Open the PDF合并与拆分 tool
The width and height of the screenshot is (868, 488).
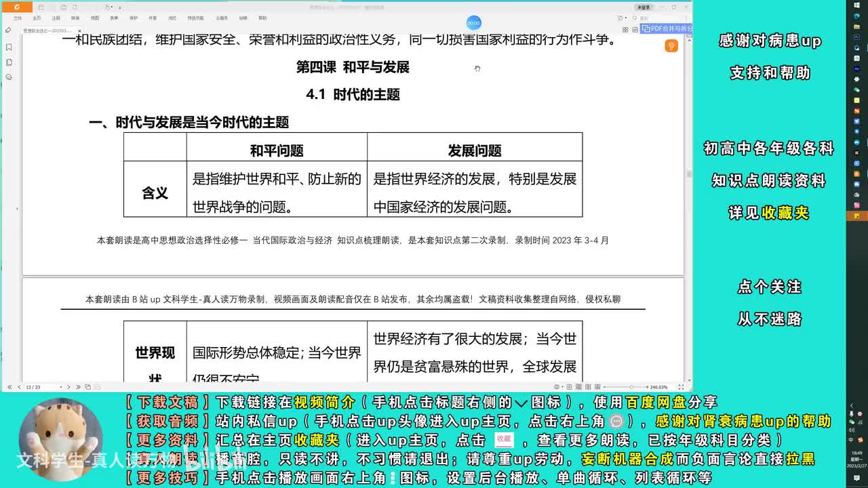667,28
